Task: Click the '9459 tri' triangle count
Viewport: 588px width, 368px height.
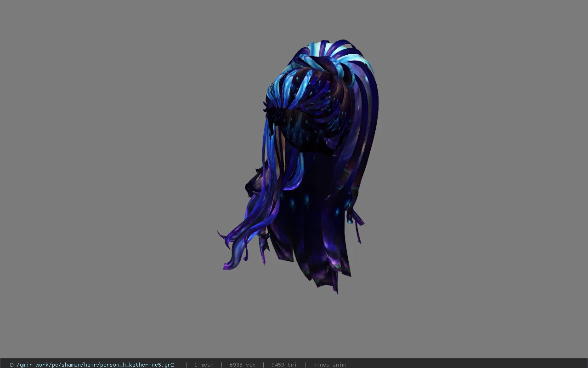Action: coord(284,365)
